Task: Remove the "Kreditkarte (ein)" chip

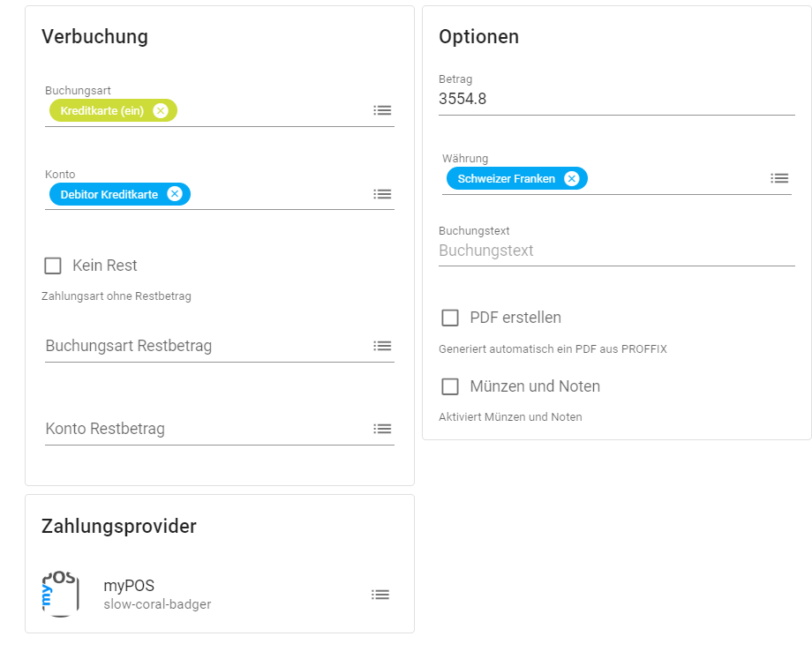Action: (x=160, y=109)
